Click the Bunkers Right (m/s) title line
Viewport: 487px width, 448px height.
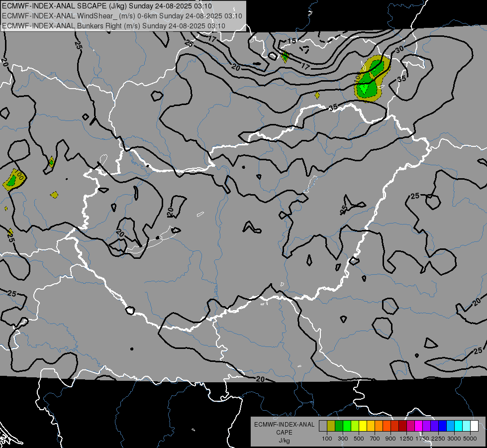click(x=113, y=26)
